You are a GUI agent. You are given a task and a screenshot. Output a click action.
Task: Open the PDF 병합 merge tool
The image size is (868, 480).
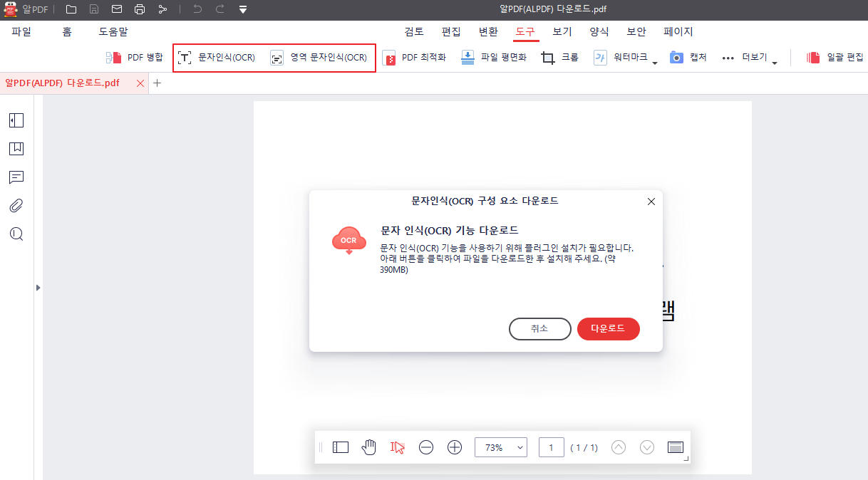[138, 57]
